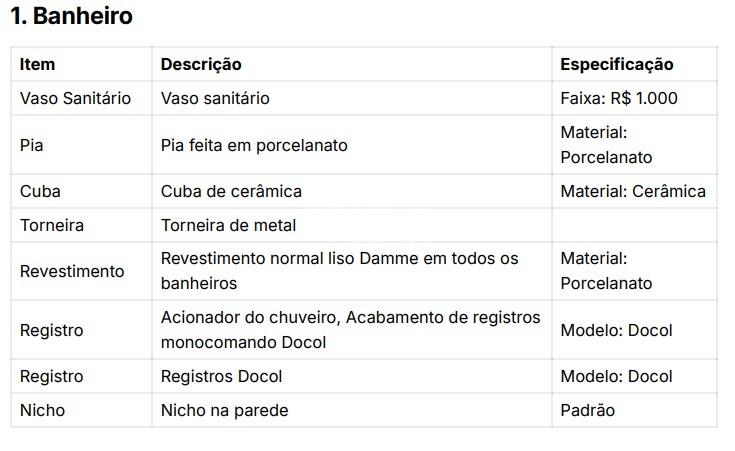Select the "Cuba de cerâmica" description cell
Screen dimensions: 735x451
(231, 191)
